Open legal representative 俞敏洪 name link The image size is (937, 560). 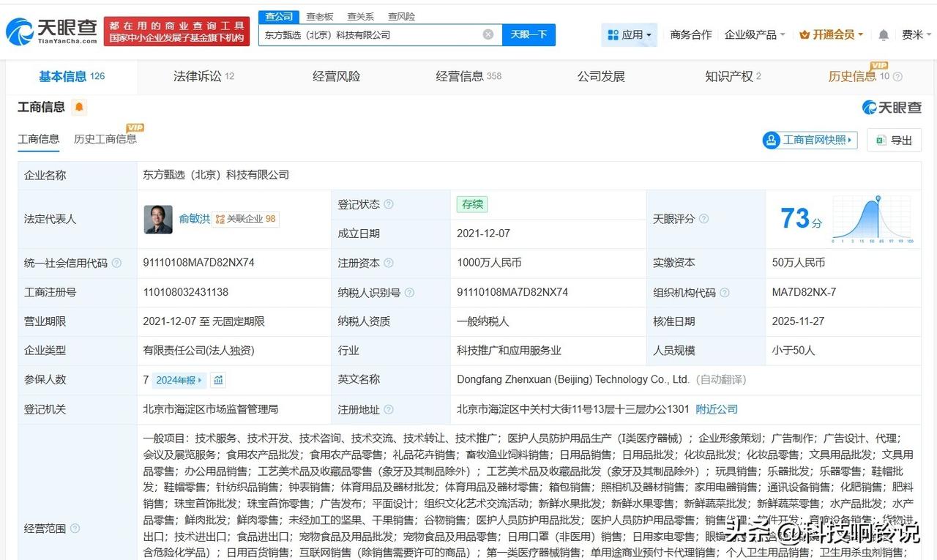[x=194, y=219]
